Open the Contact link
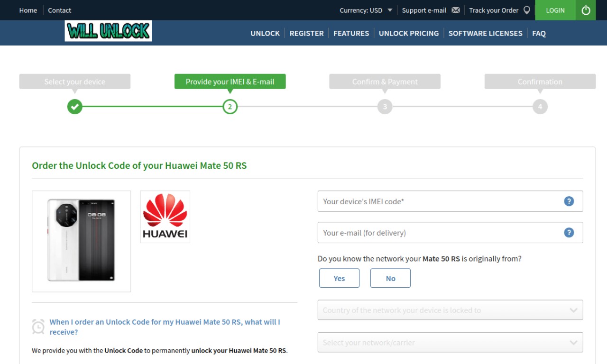Image resolution: width=607 pixels, height=364 pixels. pos(59,10)
